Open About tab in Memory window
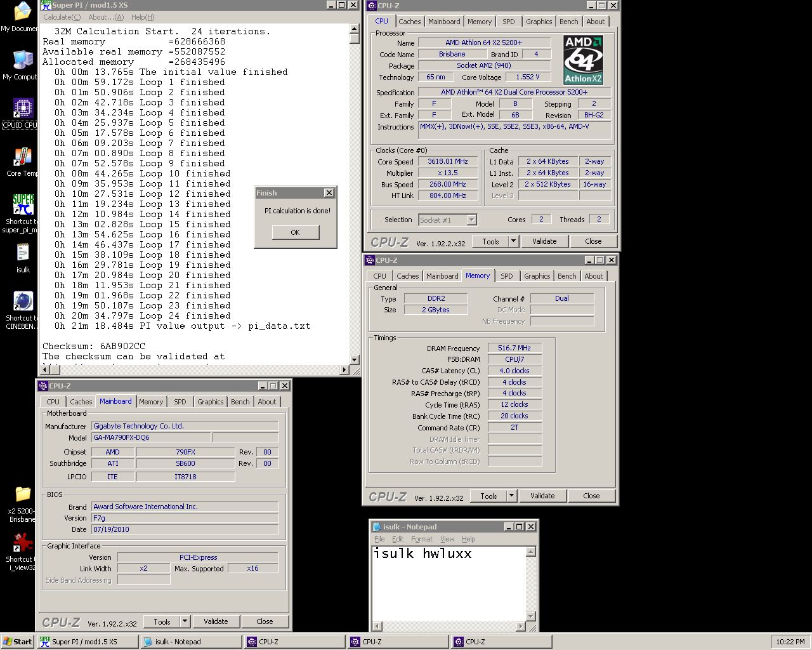The image size is (812, 650). coord(594,276)
